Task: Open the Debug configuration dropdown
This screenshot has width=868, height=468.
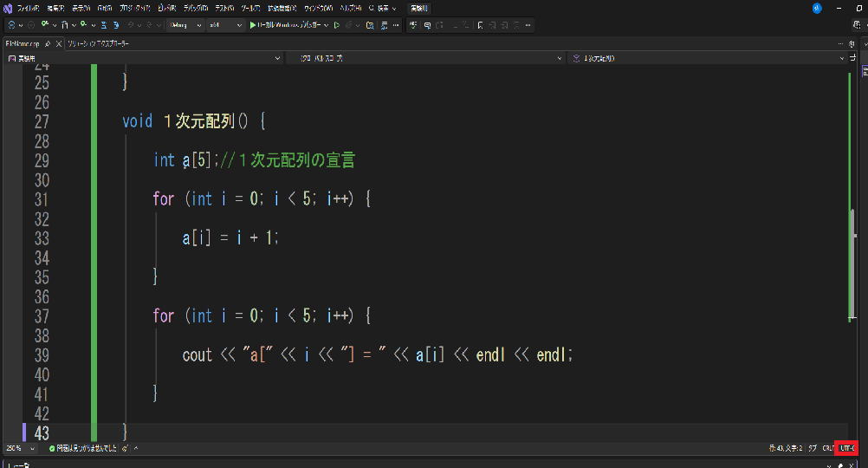Action: pyautogui.click(x=185, y=25)
